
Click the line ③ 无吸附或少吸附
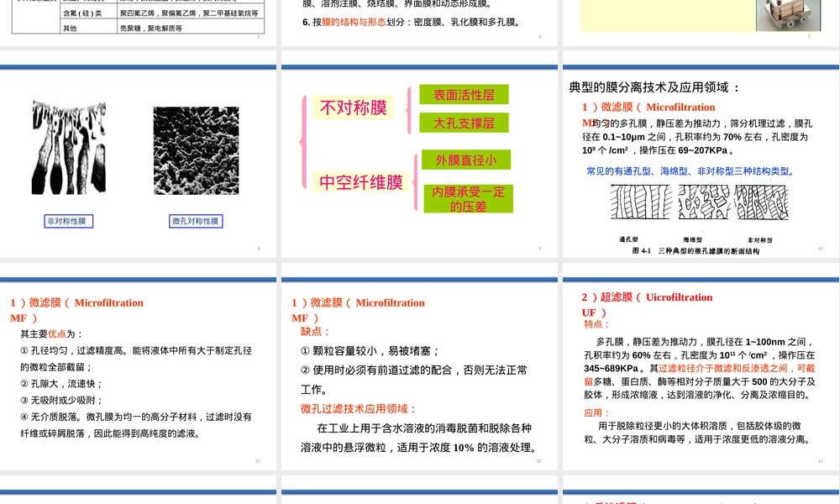[x=61, y=401]
